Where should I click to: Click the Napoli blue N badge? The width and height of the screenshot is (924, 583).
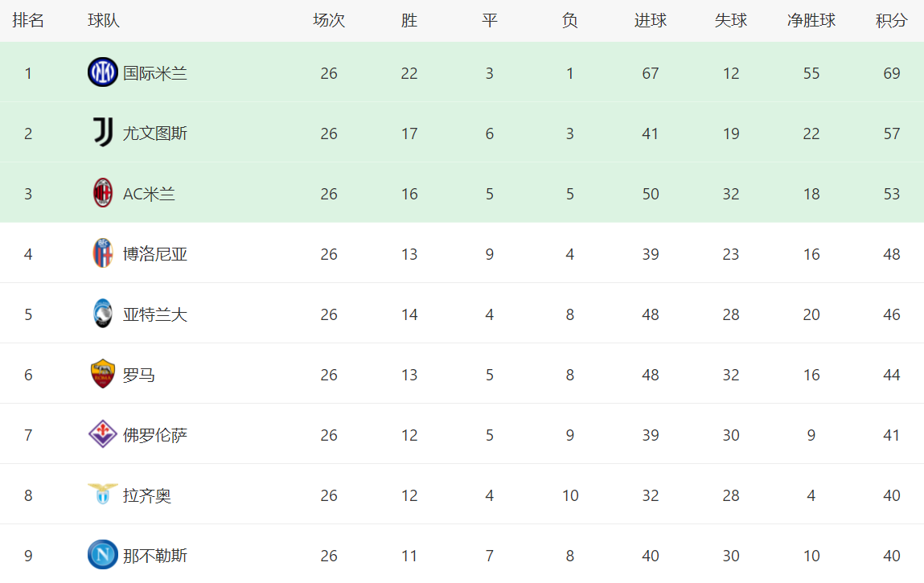click(103, 555)
